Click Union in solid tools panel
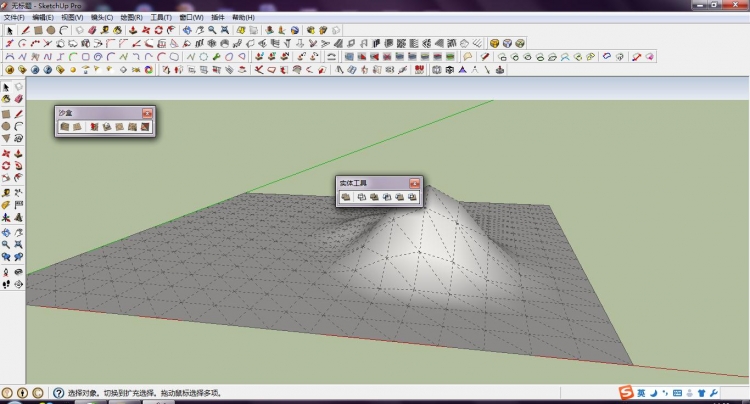 tap(375, 197)
